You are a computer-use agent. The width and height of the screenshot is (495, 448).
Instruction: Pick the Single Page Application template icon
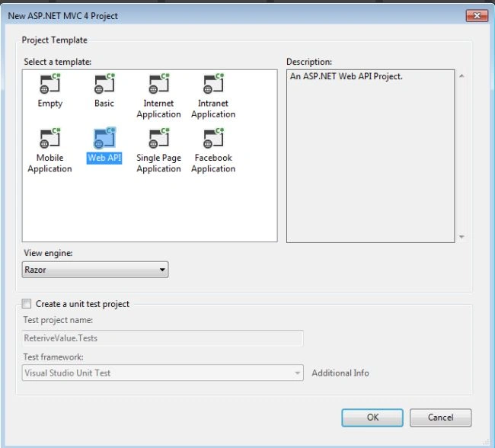point(159,139)
